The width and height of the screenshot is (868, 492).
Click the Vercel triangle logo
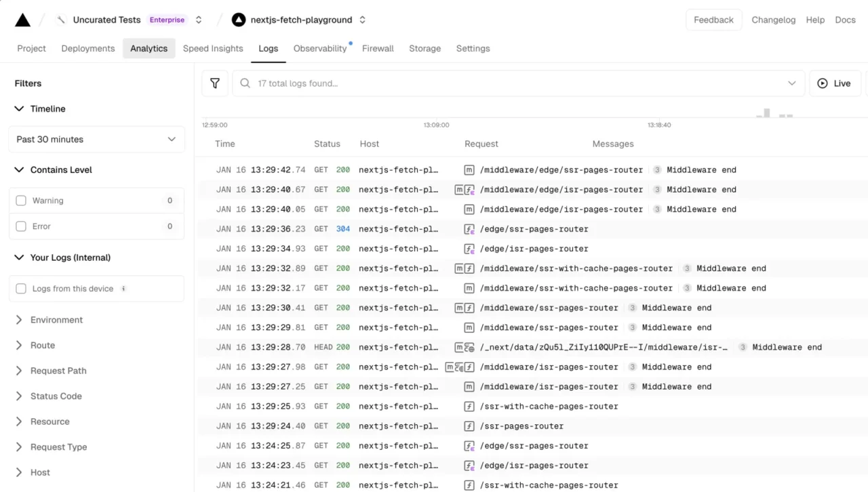[x=22, y=20]
